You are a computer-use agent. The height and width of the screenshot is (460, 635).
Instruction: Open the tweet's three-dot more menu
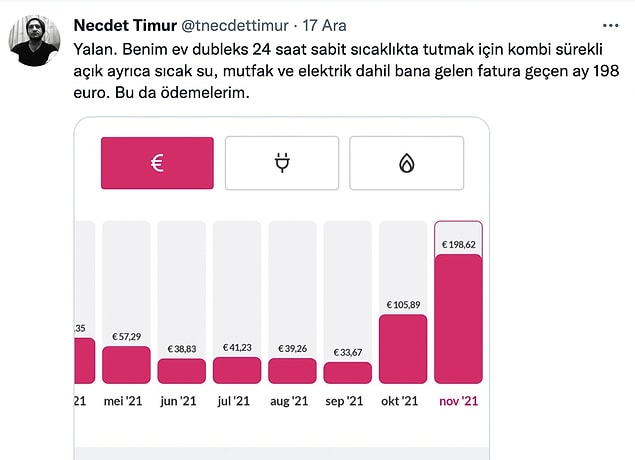610,26
